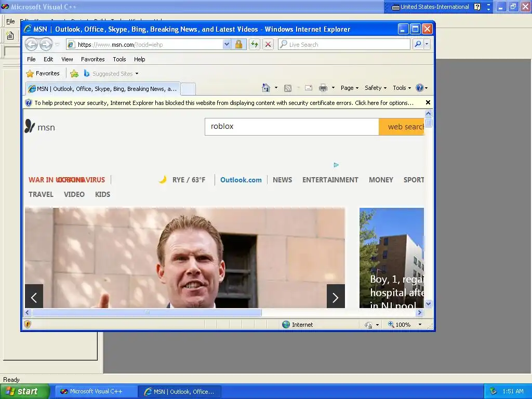Click the horizontal scrollbar thumb
532x399 pixels.
click(147, 312)
